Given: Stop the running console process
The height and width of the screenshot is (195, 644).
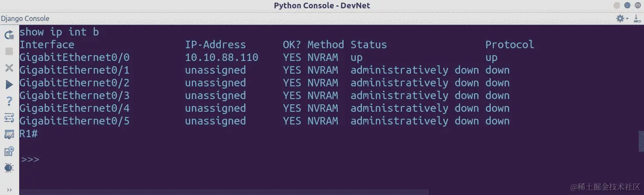Looking at the screenshot, I should (9, 51).
